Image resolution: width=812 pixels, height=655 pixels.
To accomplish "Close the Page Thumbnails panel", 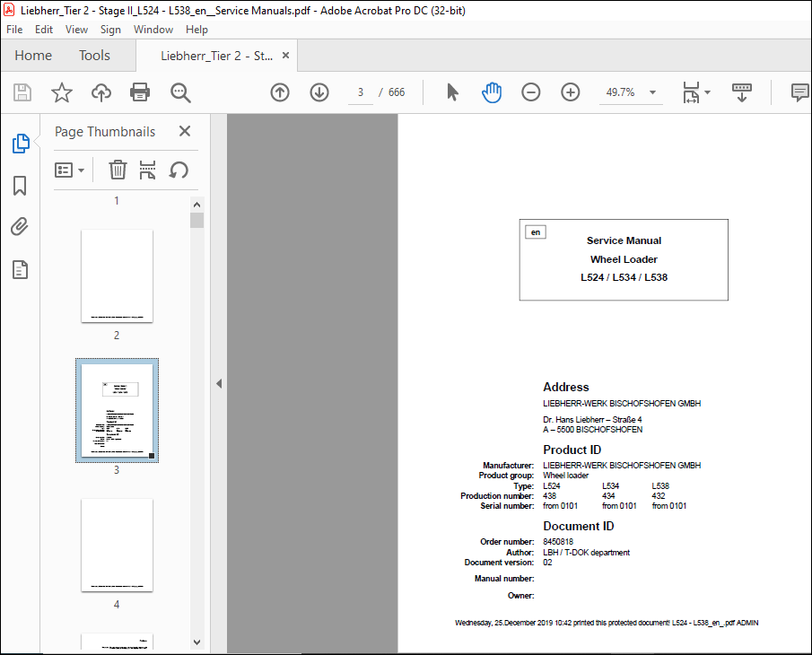I will 184,131.
